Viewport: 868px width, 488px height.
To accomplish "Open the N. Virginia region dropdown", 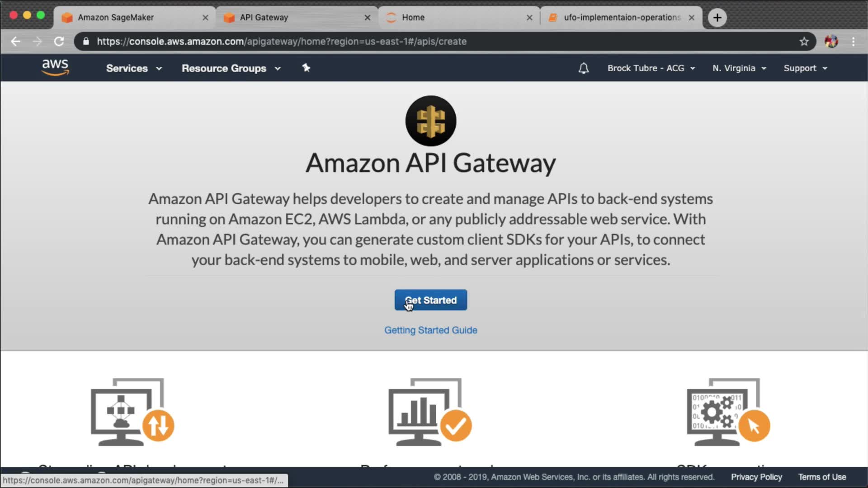I will point(739,68).
